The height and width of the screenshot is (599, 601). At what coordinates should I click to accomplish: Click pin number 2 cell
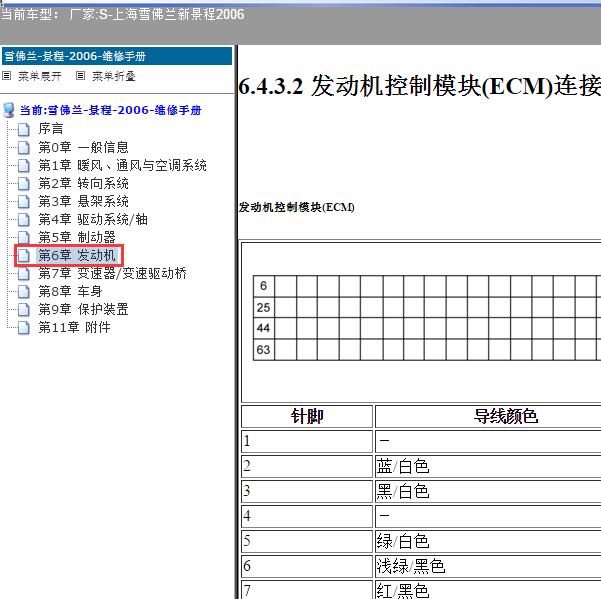pos(307,466)
